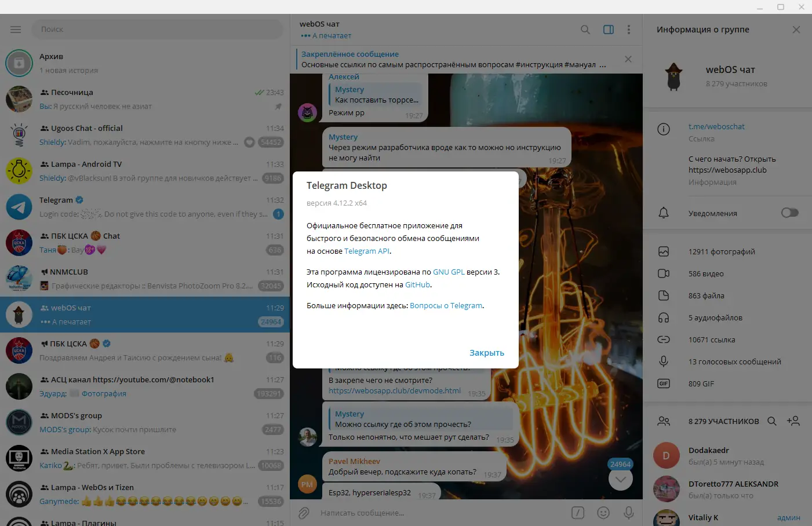Click the pinned message Закреплённое сообщение
The width and height of the screenshot is (812, 526).
click(454, 59)
